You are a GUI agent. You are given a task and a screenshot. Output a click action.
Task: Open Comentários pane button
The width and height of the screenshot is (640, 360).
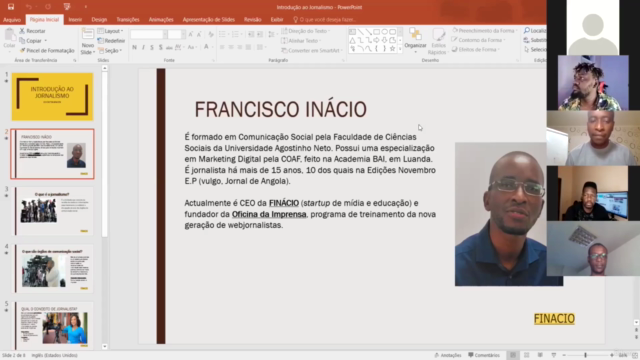tap(484, 355)
